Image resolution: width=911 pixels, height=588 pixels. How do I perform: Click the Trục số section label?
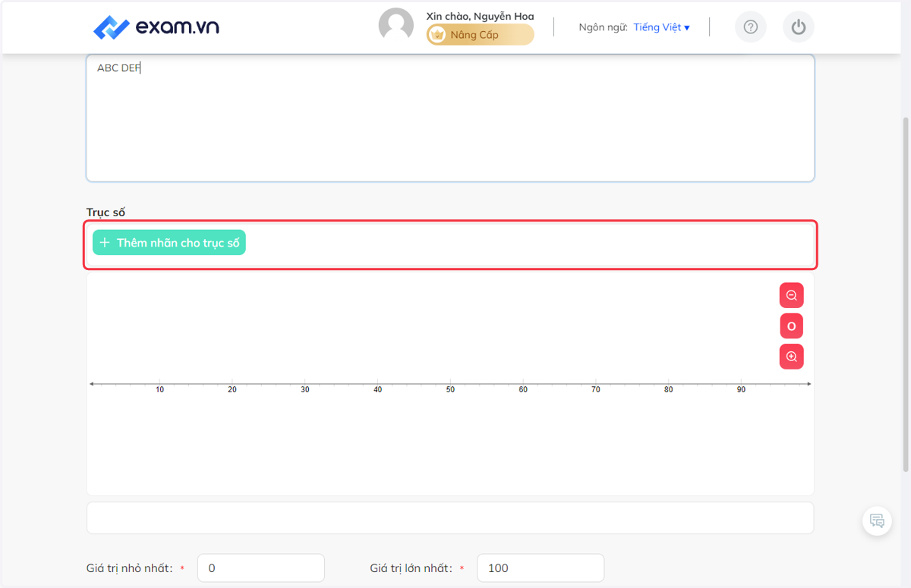[106, 212]
